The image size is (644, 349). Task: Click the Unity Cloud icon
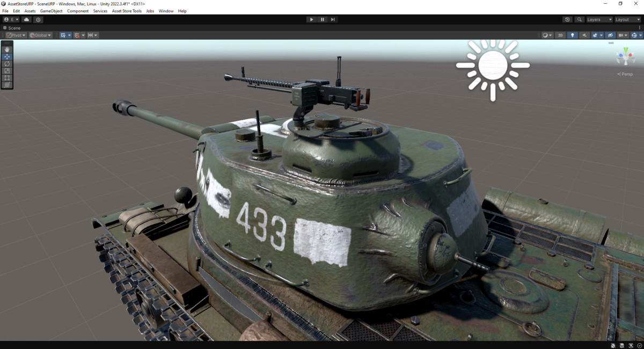[x=26, y=19]
